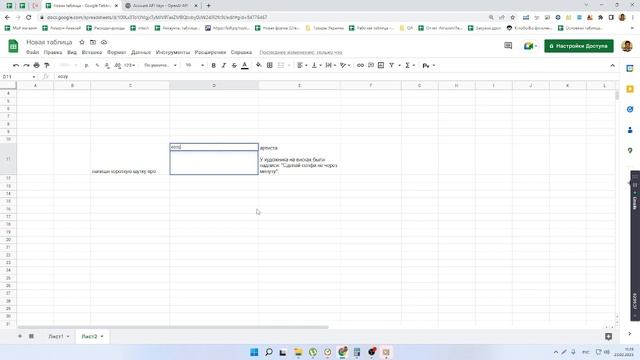This screenshot has width=640, height=360.
Task: Open the Файл menu
Action: [32, 53]
